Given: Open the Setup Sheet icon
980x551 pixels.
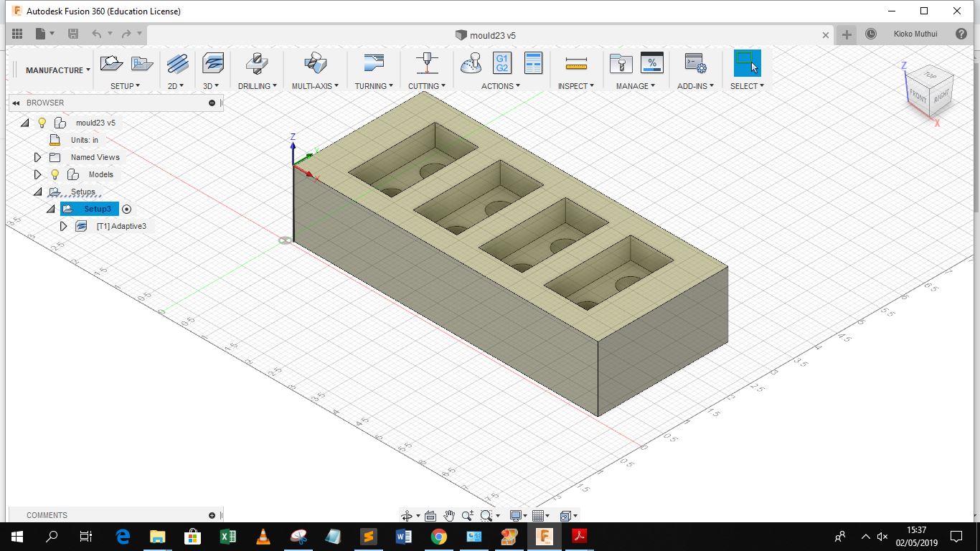Looking at the screenshot, I should coord(533,63).
